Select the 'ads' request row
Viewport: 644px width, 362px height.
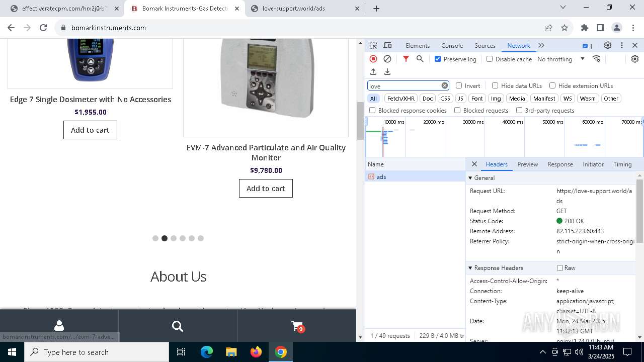tap(416, 176)
